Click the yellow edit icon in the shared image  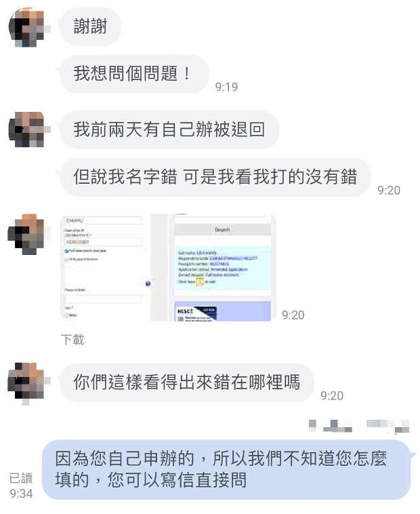[200, 282]
